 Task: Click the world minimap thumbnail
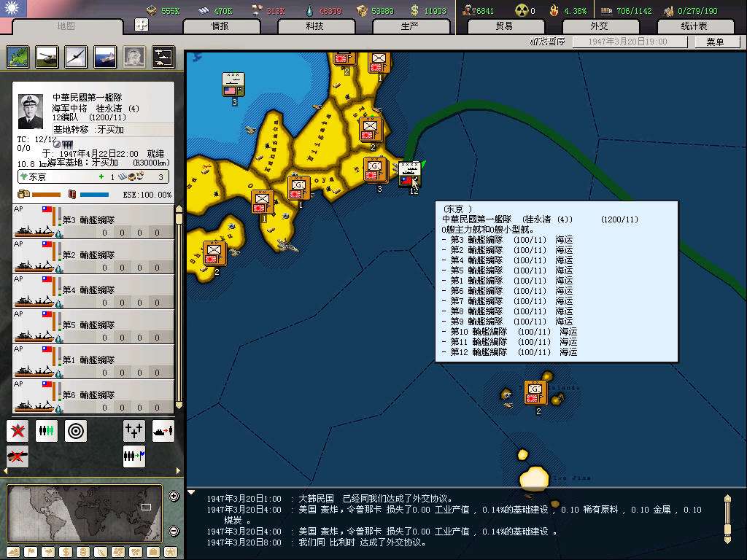click(x=84, y=514)
